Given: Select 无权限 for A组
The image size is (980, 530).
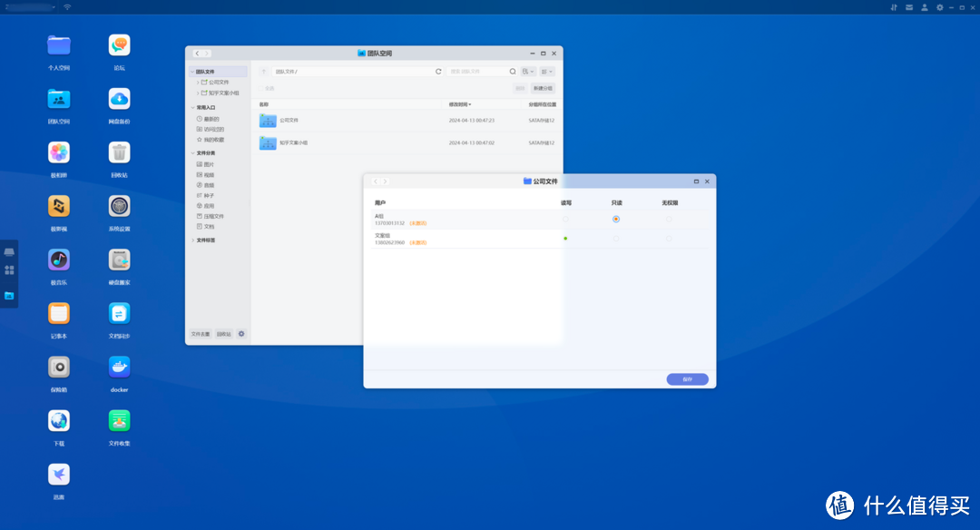Looking at the screenshot, I should coord(669,220).
